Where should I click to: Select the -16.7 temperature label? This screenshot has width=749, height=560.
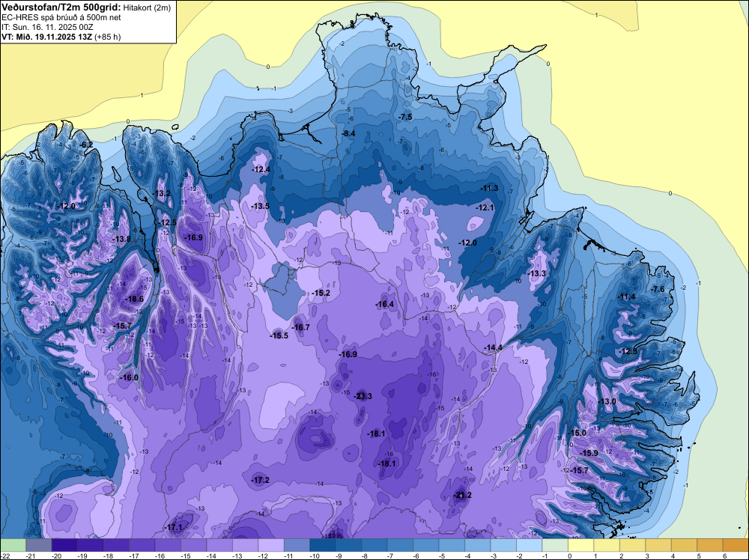[x=301, y=327]
